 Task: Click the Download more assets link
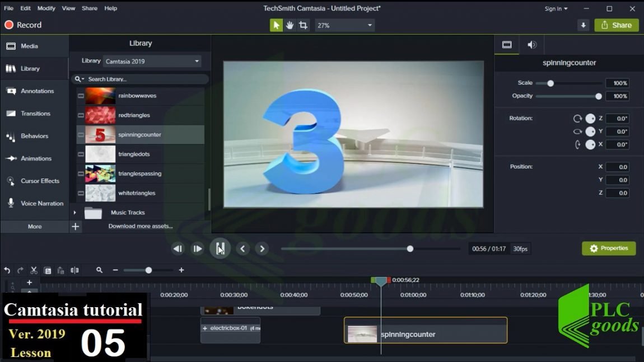(x=140, y=225)
